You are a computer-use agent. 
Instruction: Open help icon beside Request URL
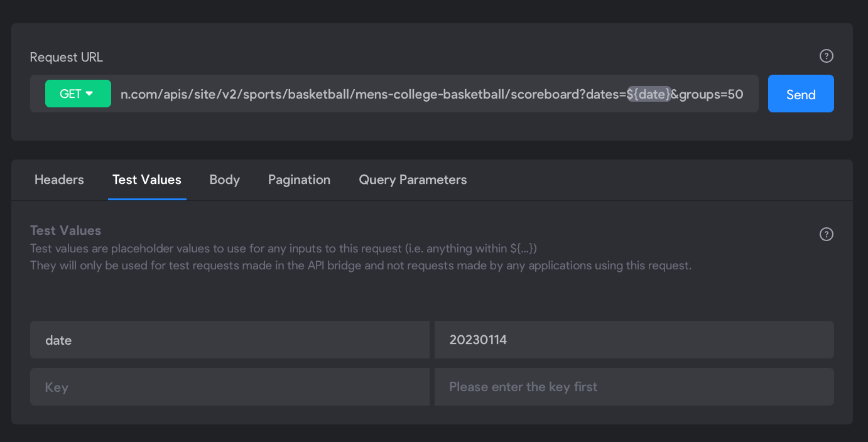[x=827, y=57]
